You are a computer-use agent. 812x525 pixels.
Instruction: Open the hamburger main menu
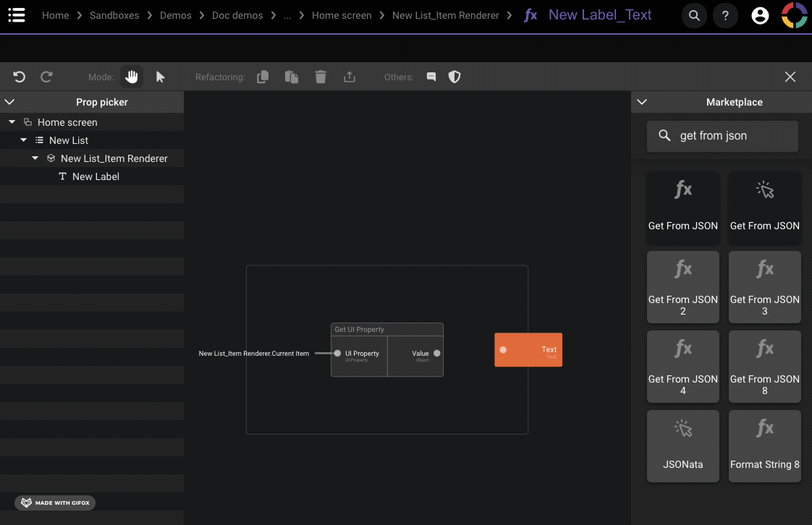click(x=16, y=15)
